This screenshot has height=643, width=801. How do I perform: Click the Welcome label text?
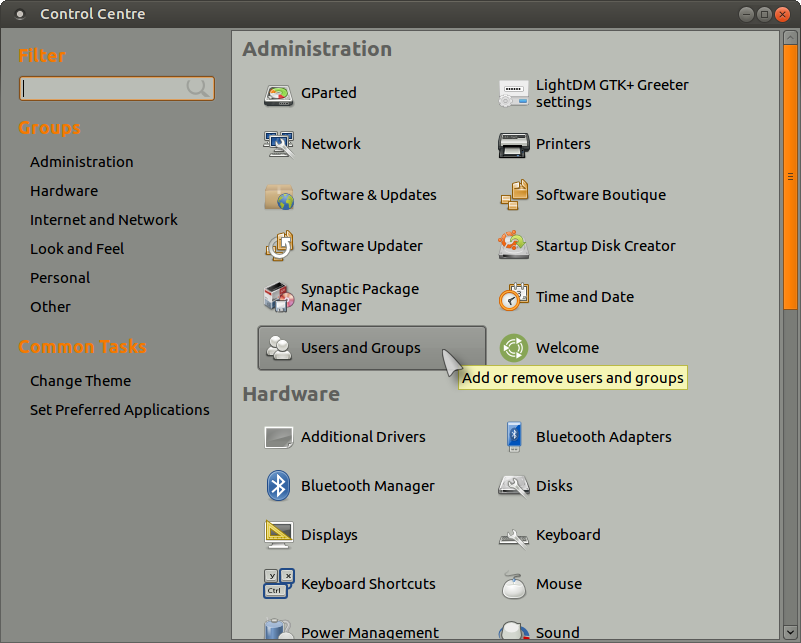[x=568, y=348]
